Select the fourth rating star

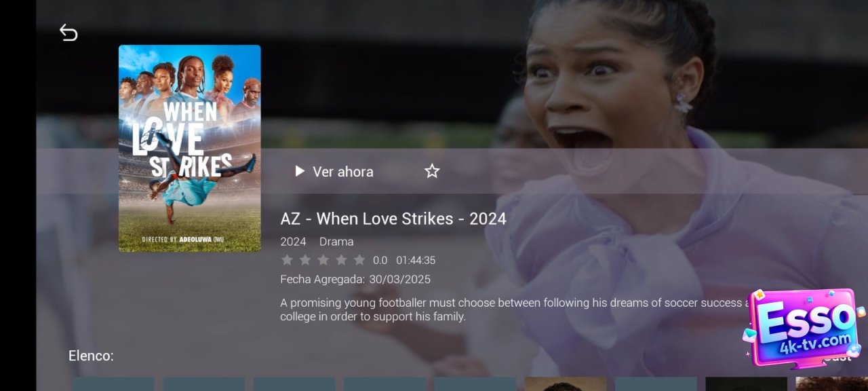click(x=341, y=260)
